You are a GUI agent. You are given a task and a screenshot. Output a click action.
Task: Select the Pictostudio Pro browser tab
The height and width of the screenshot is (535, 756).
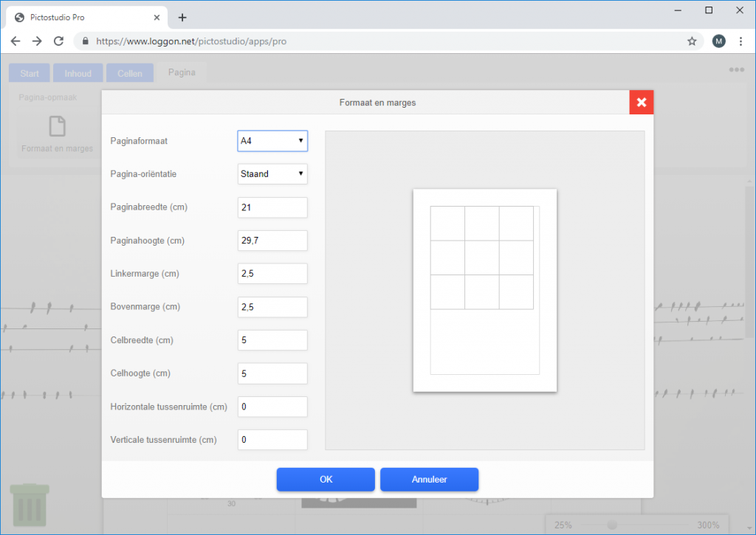[x=87, y=18]
